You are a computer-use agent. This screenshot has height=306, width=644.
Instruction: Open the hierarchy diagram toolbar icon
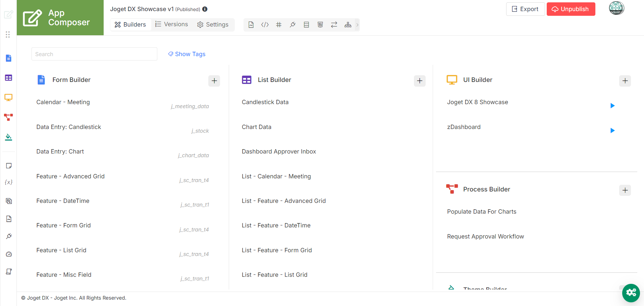[348, 25]
